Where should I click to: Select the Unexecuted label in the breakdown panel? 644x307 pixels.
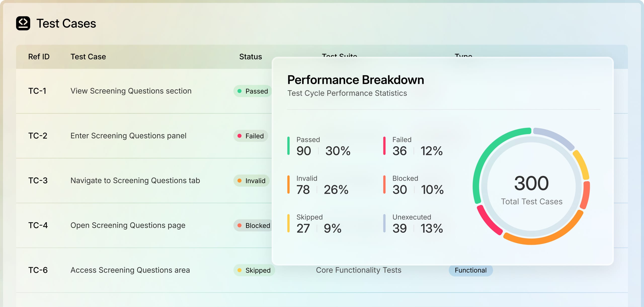412,217
